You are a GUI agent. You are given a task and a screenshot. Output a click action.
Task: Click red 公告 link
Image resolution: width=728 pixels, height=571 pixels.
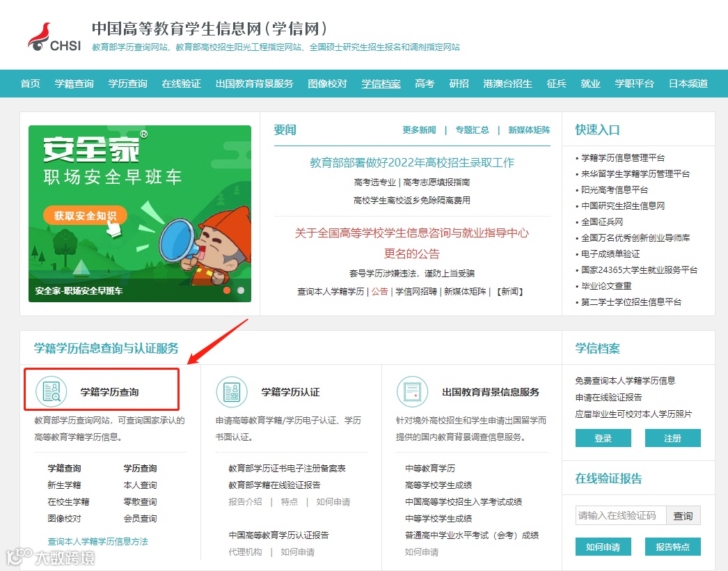pyautogui.click(x=380, y=291)
